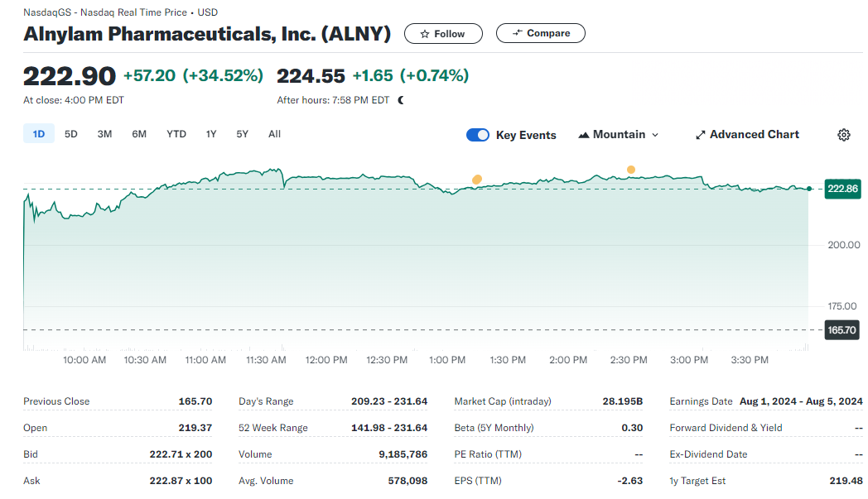Click the star icon on Follow
Viewport: 868px width, 499px height.
pyautogui.click(x=425, y=34)
